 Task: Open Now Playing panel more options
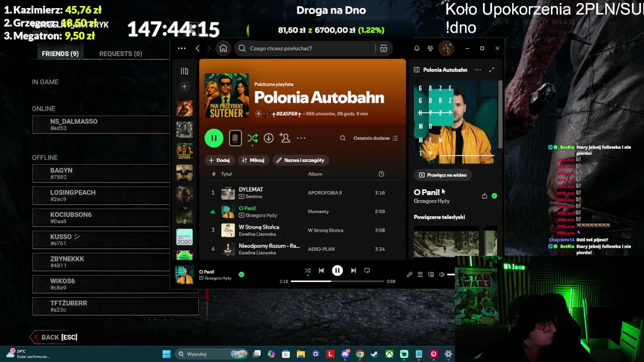478,70
